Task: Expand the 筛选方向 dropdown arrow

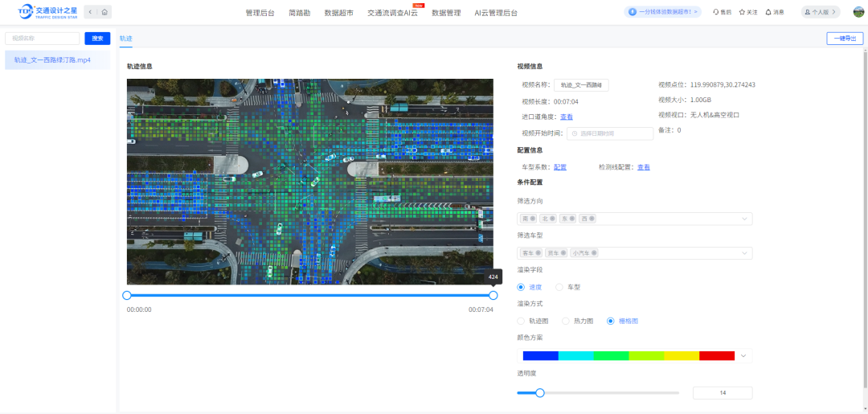Action: tap(744, 219)
